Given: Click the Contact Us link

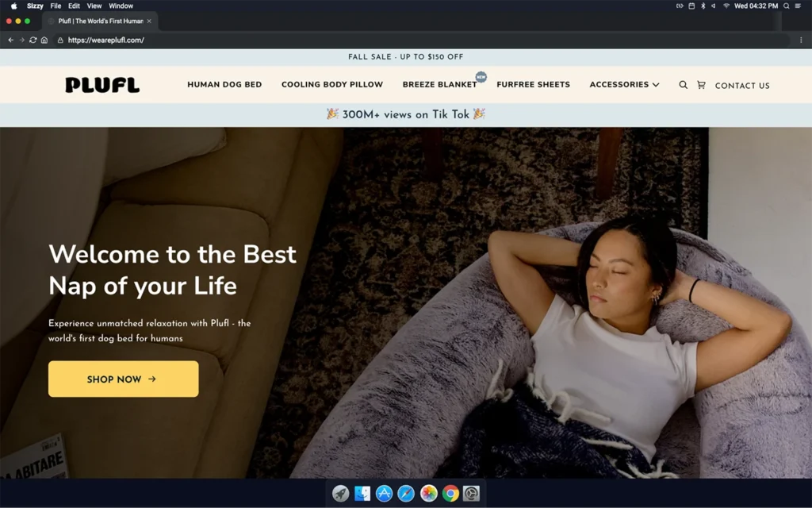Looking at the screenshot, I should point(741,86).
